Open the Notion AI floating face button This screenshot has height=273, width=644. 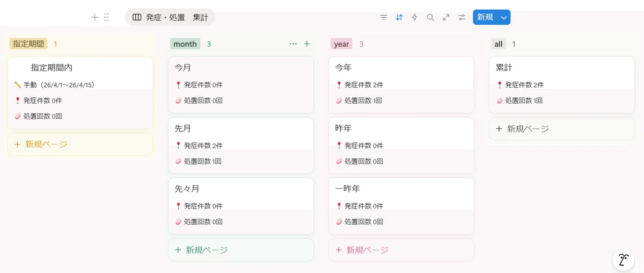[x=623, y=260]
